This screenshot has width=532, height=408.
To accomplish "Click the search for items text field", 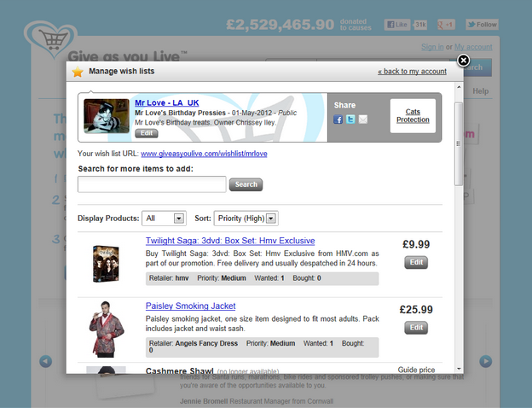I will [x=151, y=184].
